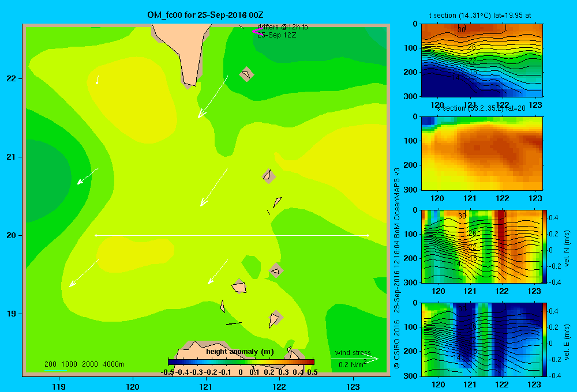The width and height of the screenshot is (577, 392).
Task: Click the '-0.5' tick on height anomaly bar
Action: click(x=167, y=372)
